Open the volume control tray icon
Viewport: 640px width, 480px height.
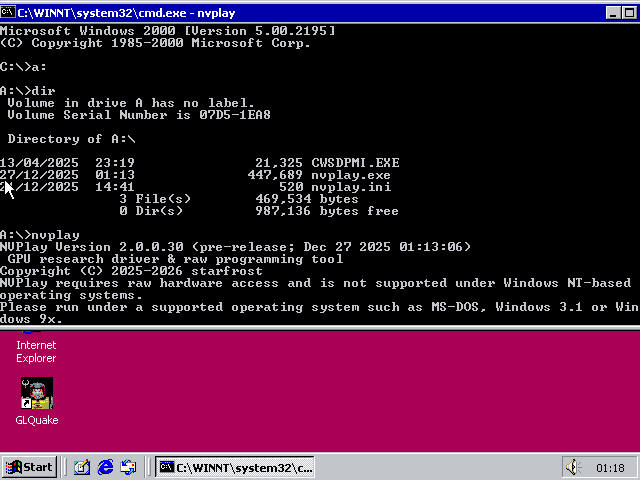tap(573, 467)
